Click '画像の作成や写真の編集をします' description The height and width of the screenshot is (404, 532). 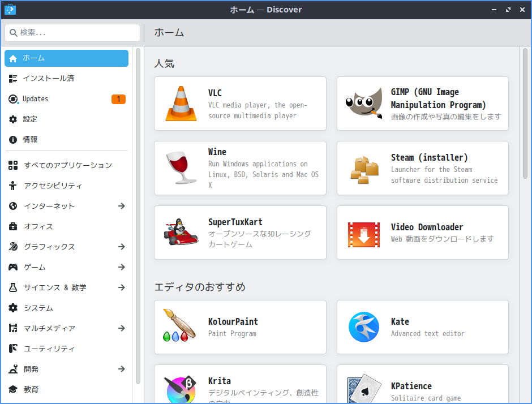(x=446, y=117)
